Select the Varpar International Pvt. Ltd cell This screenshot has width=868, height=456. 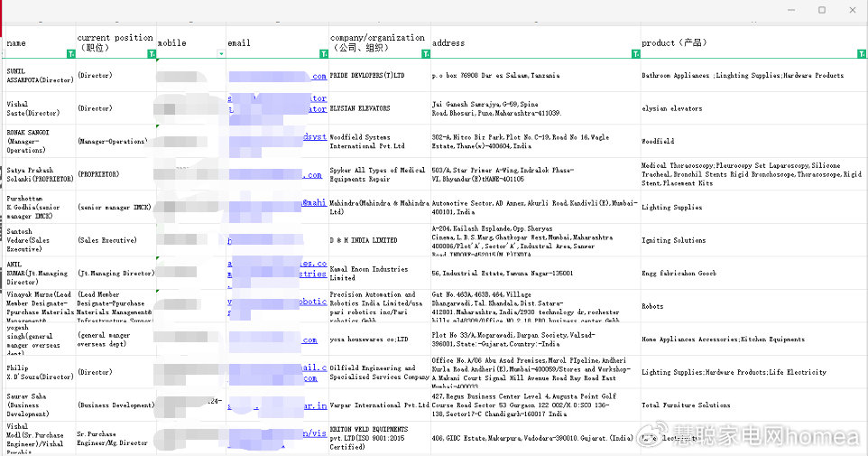pos(380,405)
